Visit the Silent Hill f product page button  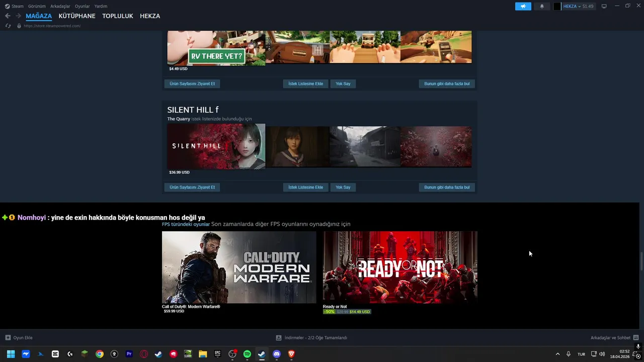[192, 187]
